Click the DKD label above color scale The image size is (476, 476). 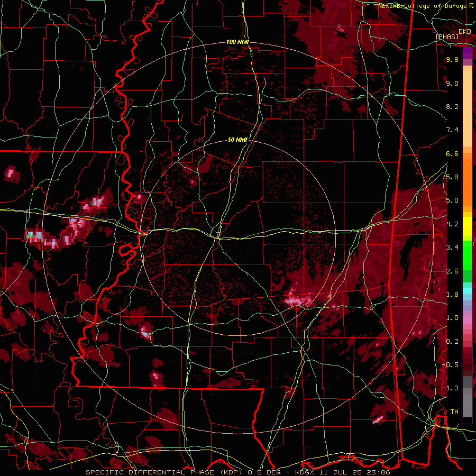(x=464, y=32)
